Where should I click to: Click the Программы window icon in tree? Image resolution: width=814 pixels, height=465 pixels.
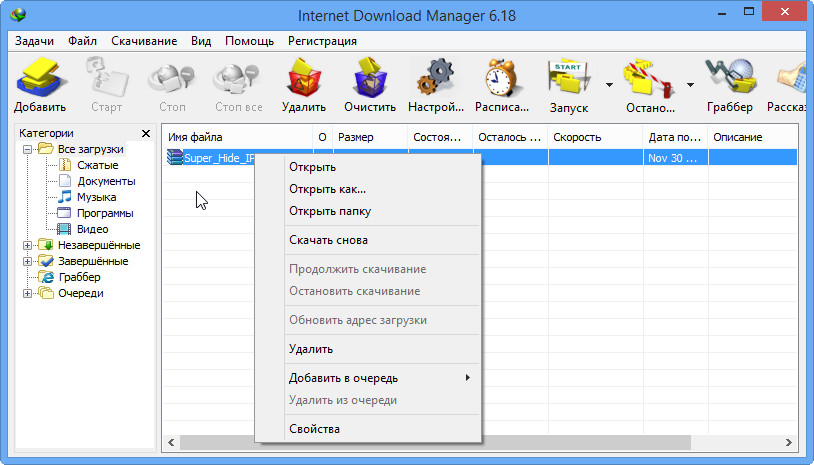tap(64, 213)
